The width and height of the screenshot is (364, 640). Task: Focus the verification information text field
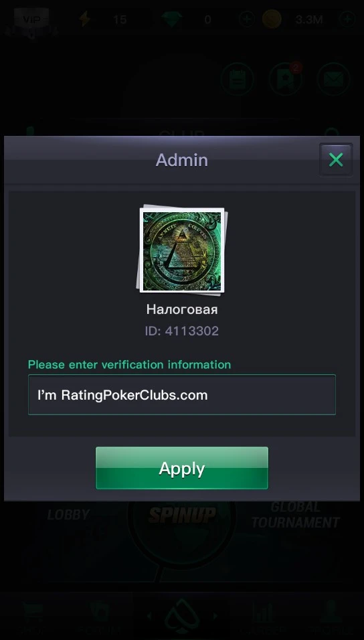coord(182,395)
